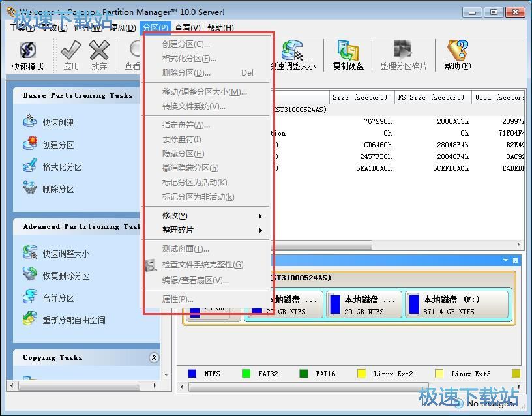Click 恢复删除分区 icon in sidebar
The height and width of the screenshot is (416, 532).
30,275
